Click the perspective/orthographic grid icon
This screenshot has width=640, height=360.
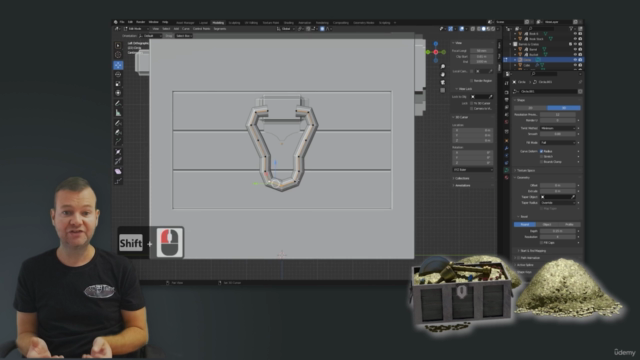(443, 90)
